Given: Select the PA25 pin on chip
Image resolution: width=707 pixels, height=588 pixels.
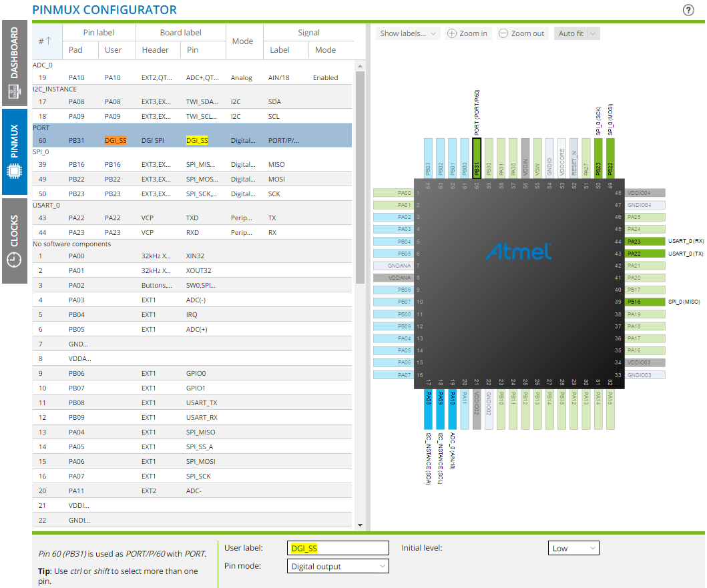Looking at the screenshot, I should [645, 217].
